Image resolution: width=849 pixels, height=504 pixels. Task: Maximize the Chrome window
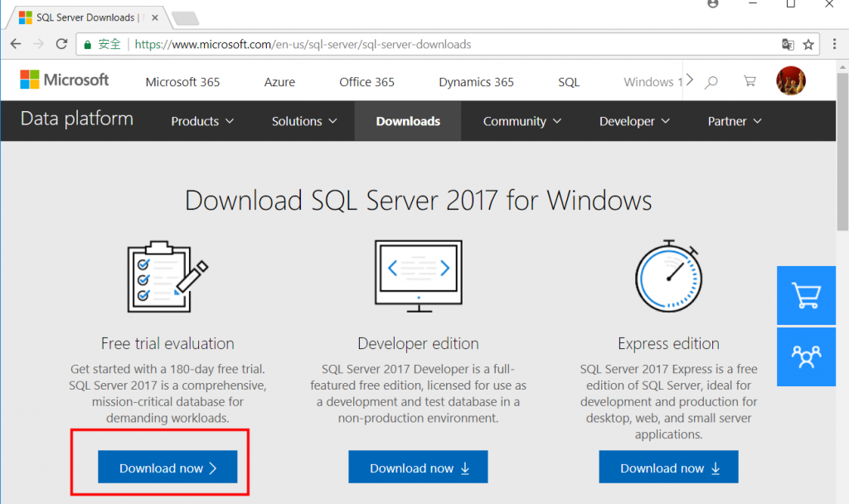[x=790, y=4]
